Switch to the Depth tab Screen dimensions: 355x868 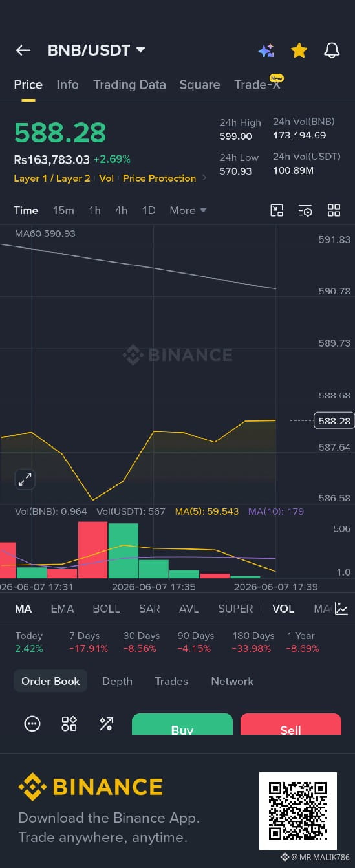coord(117,681)
